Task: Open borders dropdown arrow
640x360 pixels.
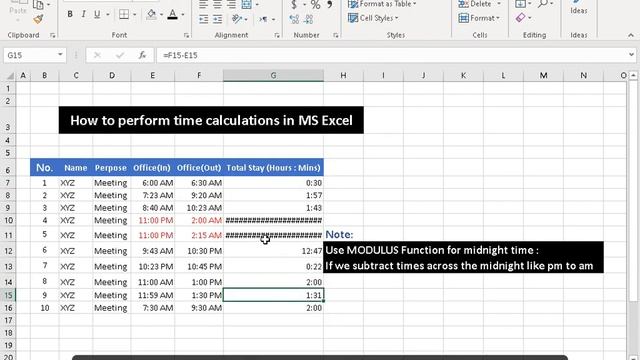Action: [x=134, y=15]
